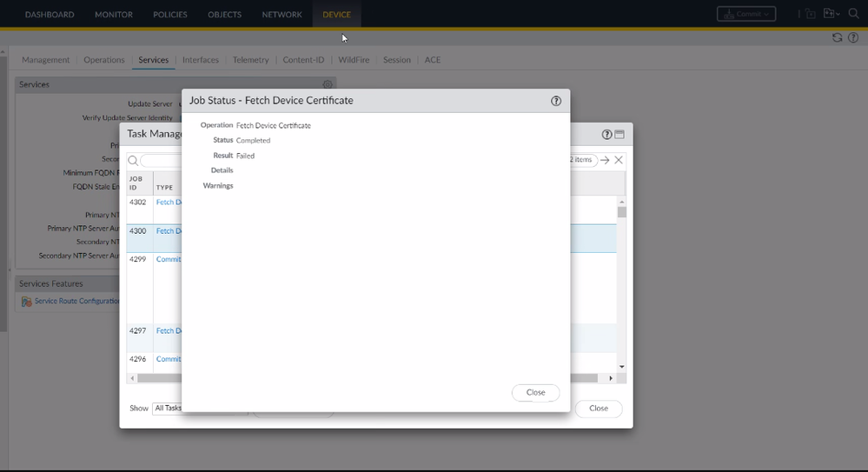Click help icon in Job Status dialog
Screen dimensions: 868x472
[x=556, y=101]
